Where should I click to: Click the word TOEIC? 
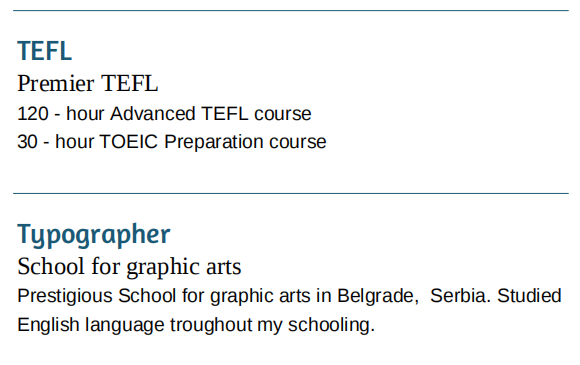pos(128,142)
